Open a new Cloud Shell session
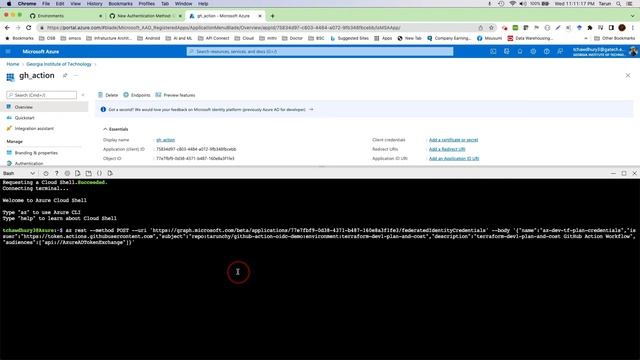Screen dimensions: 640x360 click(89, 173)
